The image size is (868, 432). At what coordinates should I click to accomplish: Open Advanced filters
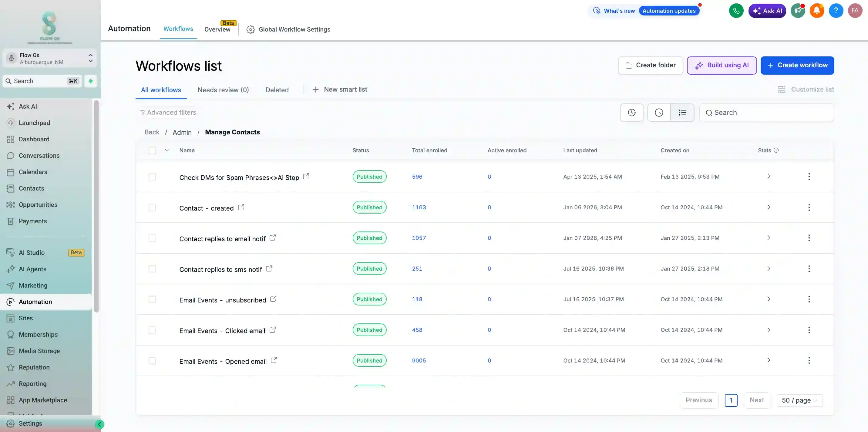click(x=168, y=113)
